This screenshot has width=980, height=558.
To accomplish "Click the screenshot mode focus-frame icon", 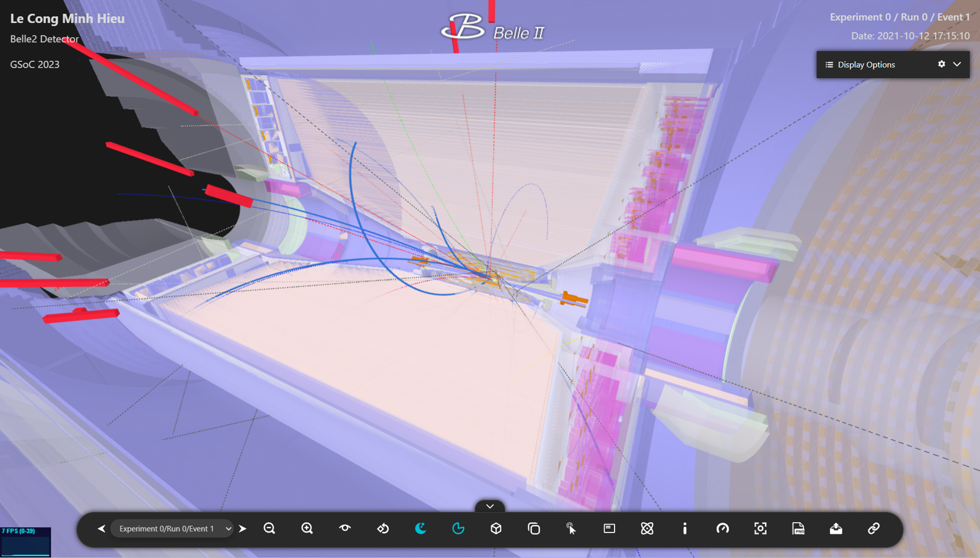I will (761, 528).
